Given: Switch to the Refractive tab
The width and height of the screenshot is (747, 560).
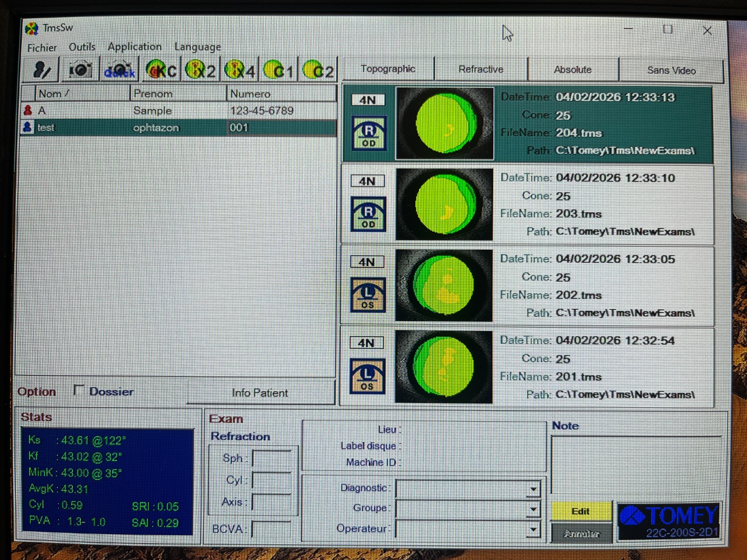Looking at the screenshot, I should (x=480, y=70).
